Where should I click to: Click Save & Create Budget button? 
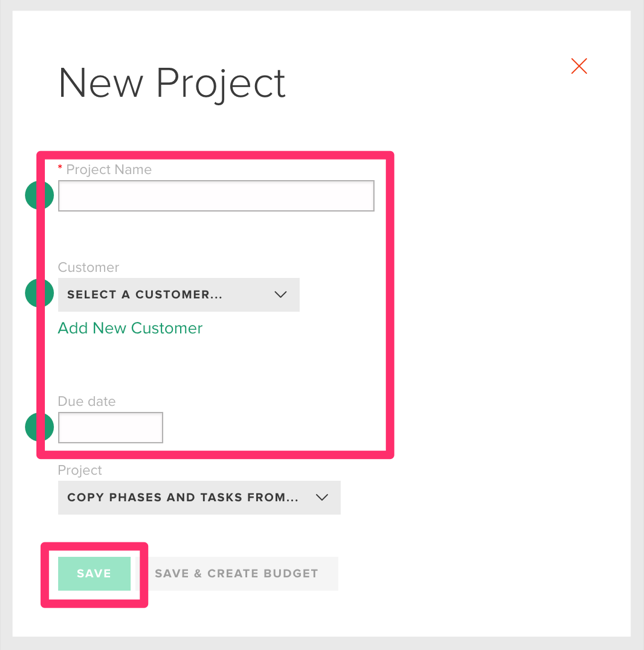[237, 573]
